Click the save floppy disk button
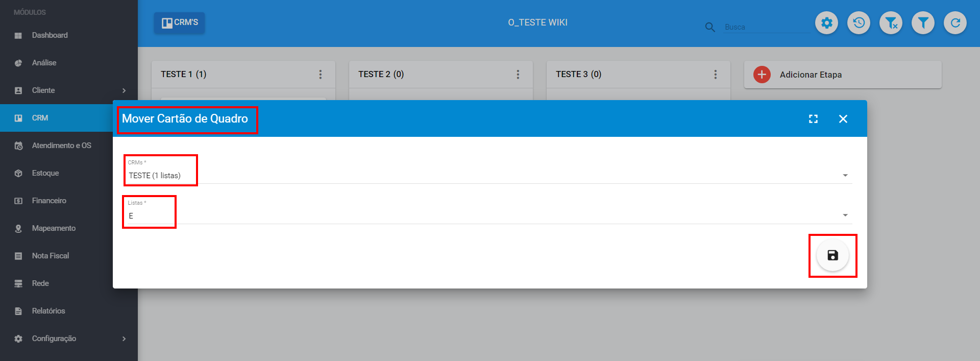980x361 pixels. (x=832, y=255)
